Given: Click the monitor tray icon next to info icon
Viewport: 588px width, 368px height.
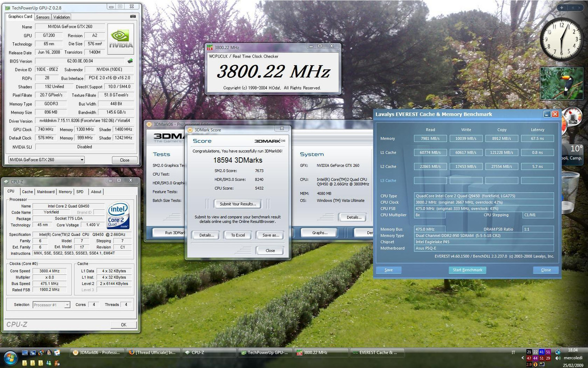Looking at the screenshot, I should pos(542,364).
